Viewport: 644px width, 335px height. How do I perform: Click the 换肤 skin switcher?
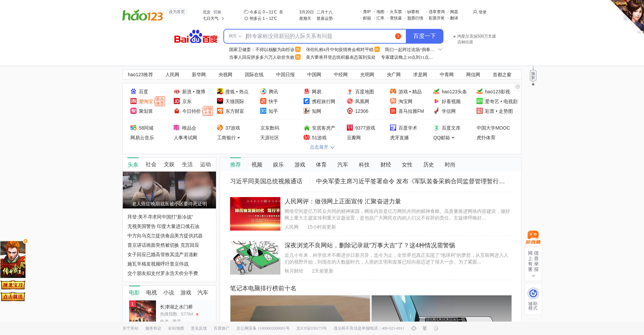pos(533,76)
